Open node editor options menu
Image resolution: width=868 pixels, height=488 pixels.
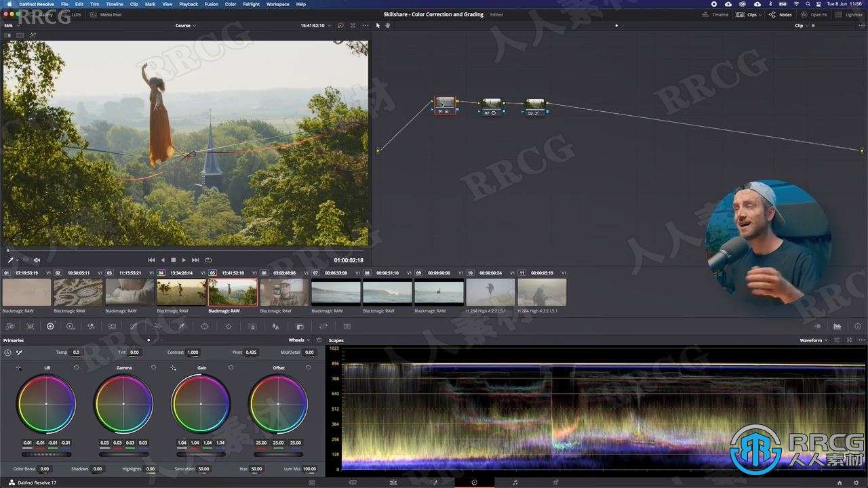(861, 26)
